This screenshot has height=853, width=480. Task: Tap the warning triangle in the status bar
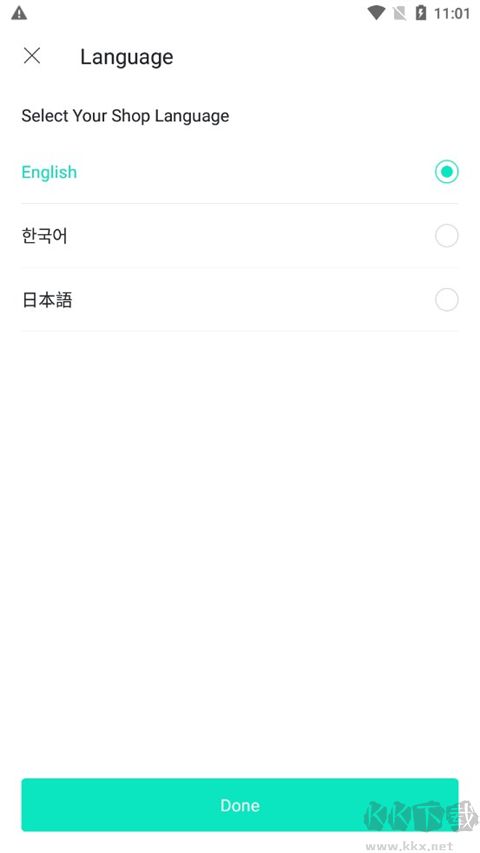point(19,13)
